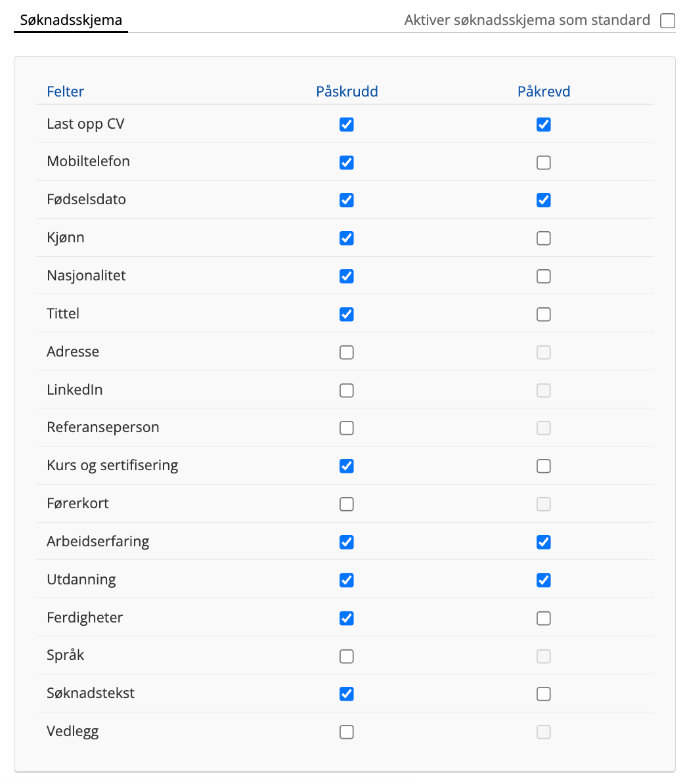The height and width of the screenshot is (784, 687).
Task: Enable the Vedlegg field
Action: (347, 732)
